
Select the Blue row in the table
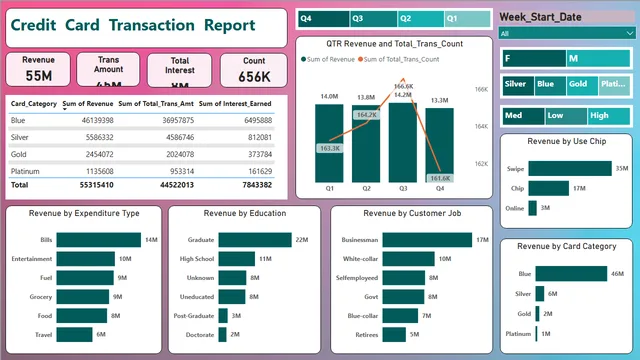pos(141,120)
